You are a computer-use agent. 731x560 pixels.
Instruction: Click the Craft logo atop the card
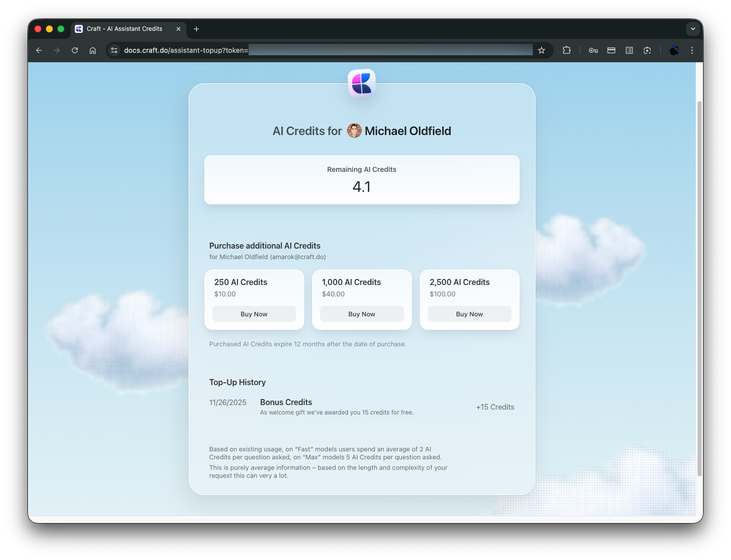tap(362, 83)
